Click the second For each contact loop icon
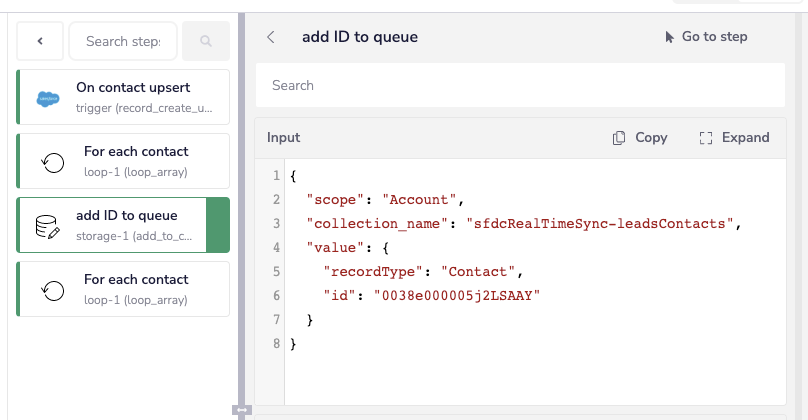808x420 pixels. tap(53, 291)
